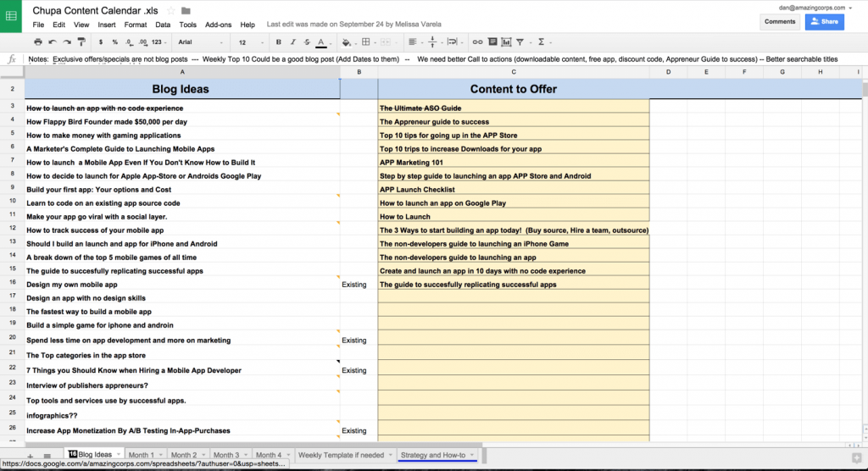The image size is (868, 471).
Task: Open the Tools menu
Action: 187,25
